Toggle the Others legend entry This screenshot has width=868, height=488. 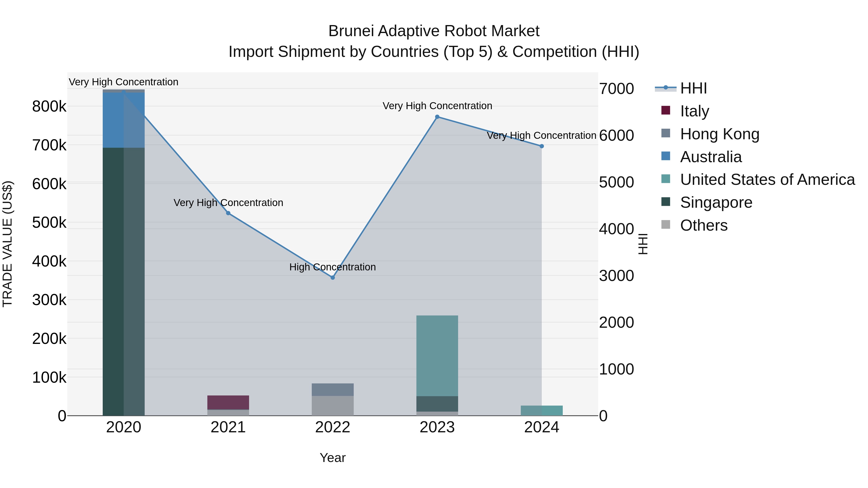[x=694, y=225]
